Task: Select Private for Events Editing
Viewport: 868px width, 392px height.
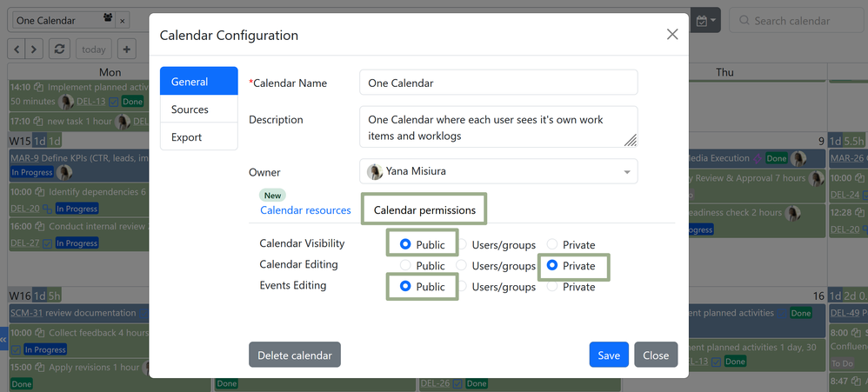Action: point(552,287)
